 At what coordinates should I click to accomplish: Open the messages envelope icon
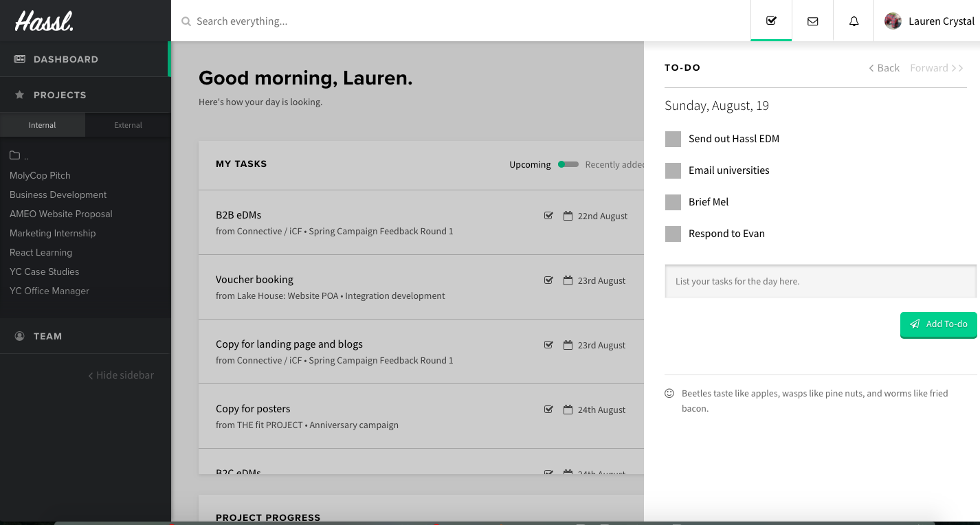point(812,21)
